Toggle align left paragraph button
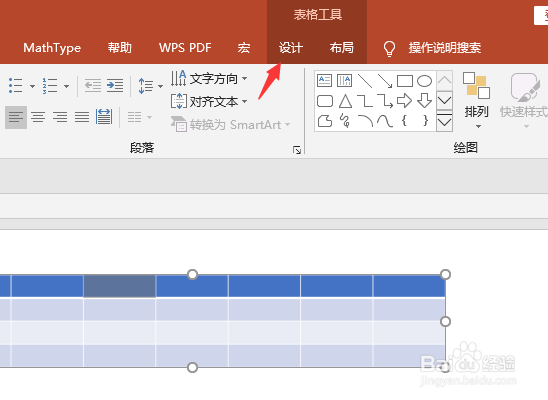This screenshot has height=400, width=548. pos(16,117)
